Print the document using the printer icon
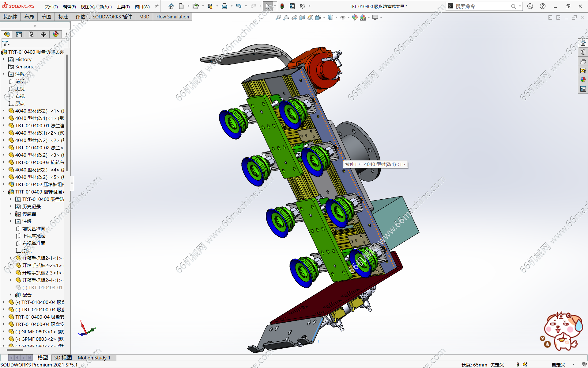Image resolution: width=588 pixels, height=368 pixels. pyautogui.click(x=224, y=6)
